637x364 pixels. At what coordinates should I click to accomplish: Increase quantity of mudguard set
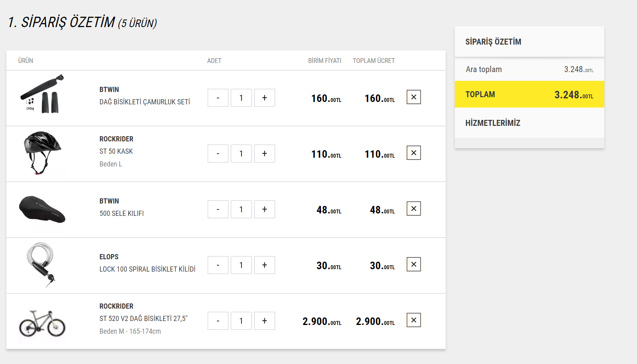pos(264,98)
